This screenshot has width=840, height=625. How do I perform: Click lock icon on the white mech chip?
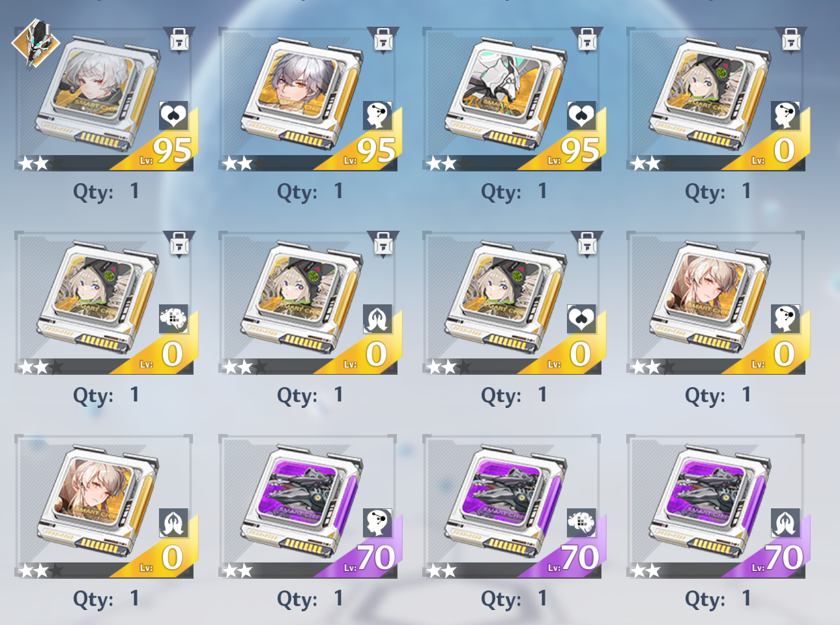(587, 40)
